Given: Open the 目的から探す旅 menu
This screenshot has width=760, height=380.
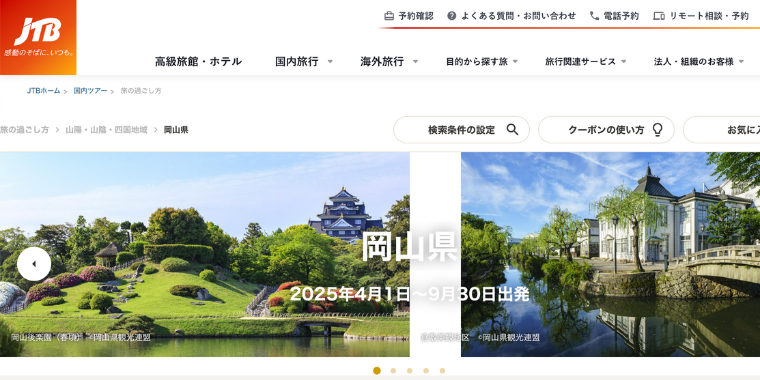Looking at the screenshot, I should pyautogui.click(x=476, y=62).
